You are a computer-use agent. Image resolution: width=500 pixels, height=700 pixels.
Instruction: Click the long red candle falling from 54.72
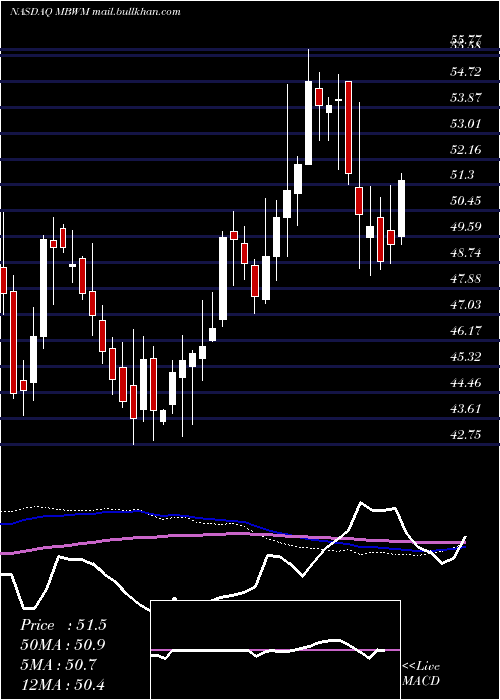pos(349,127)
